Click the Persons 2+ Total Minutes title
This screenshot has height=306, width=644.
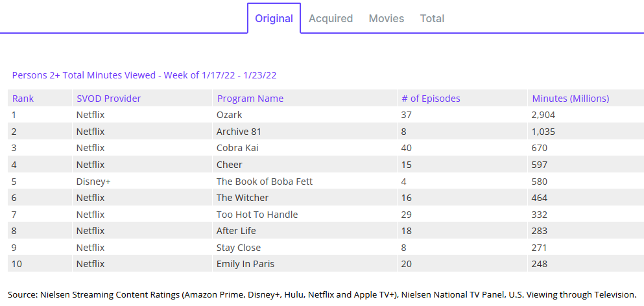(x=144, y=75)
